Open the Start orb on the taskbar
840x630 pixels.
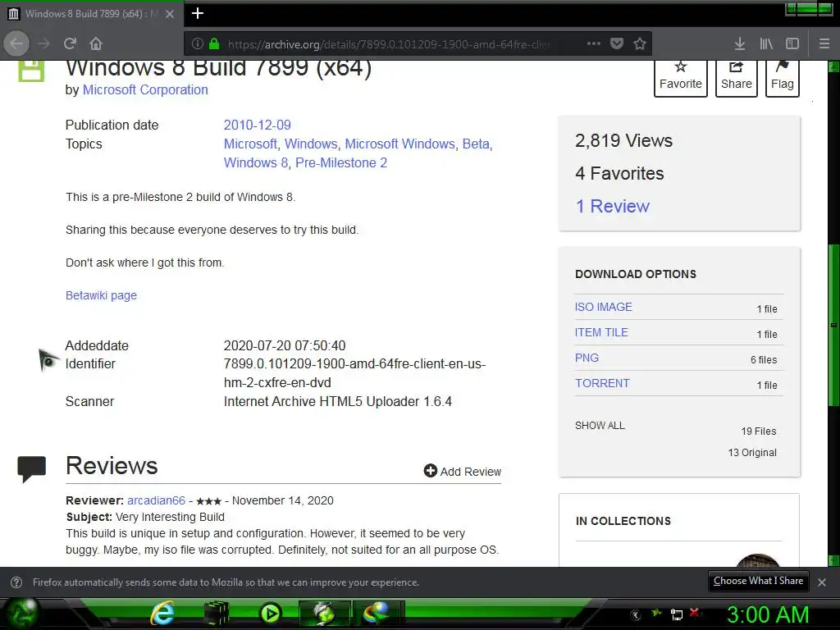click(x=21, y=614)
